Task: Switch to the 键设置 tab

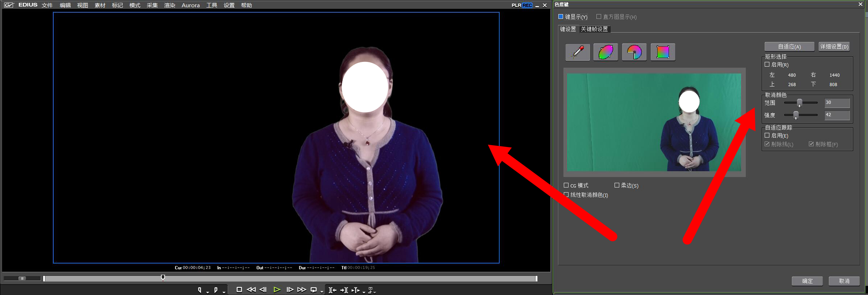Action: tap(568, 29)
